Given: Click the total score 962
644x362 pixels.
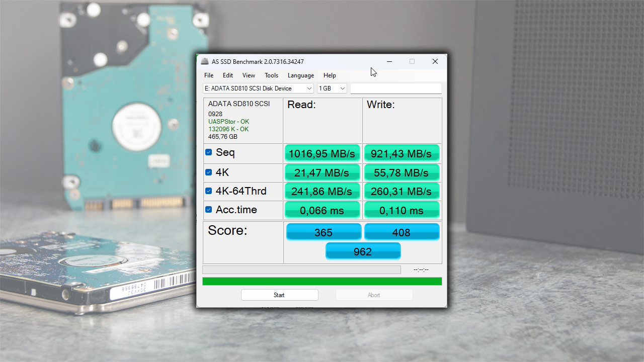Looking at the screenshot, I should pyautogui.click(x=363, y=251).
